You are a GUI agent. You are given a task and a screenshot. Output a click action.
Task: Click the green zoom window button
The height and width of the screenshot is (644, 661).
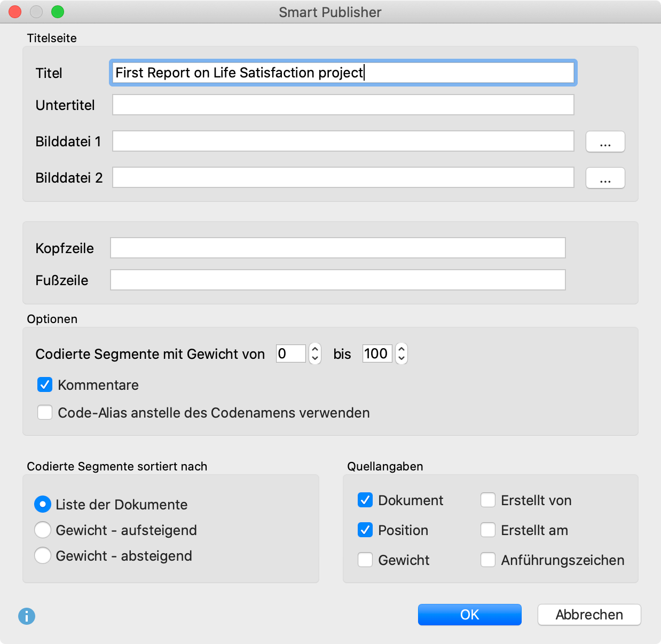pyautogui.click(x=58, y=12)
